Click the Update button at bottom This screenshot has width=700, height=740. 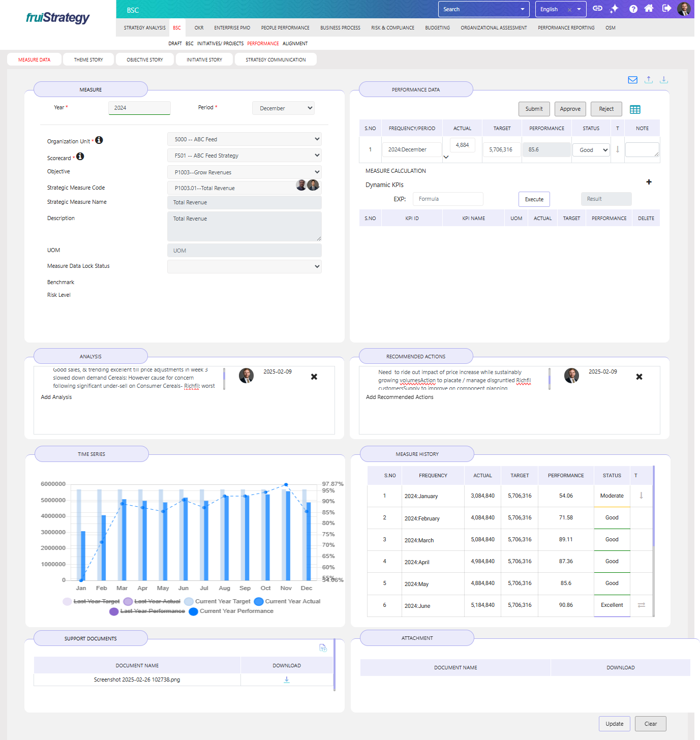614,724
